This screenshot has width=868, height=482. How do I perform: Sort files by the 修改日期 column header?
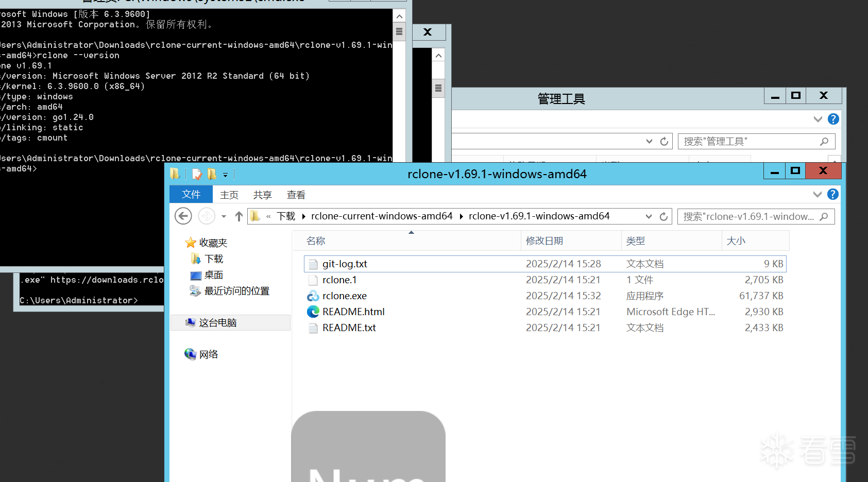(571, 241)
